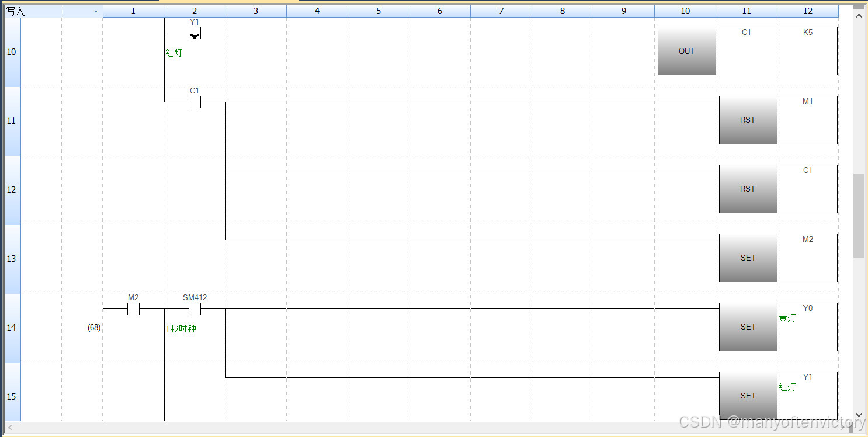This screenshot has width=868, height=437.
Task: Click the RST block for C1
Action: pyautogui.click(x=748, y=189)
